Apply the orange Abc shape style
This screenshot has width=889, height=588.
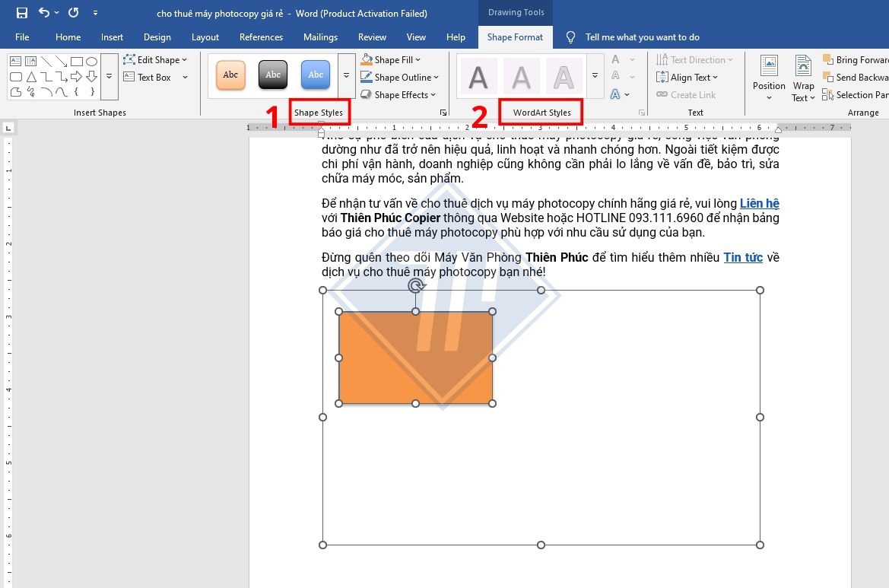[x=230, y=75]
